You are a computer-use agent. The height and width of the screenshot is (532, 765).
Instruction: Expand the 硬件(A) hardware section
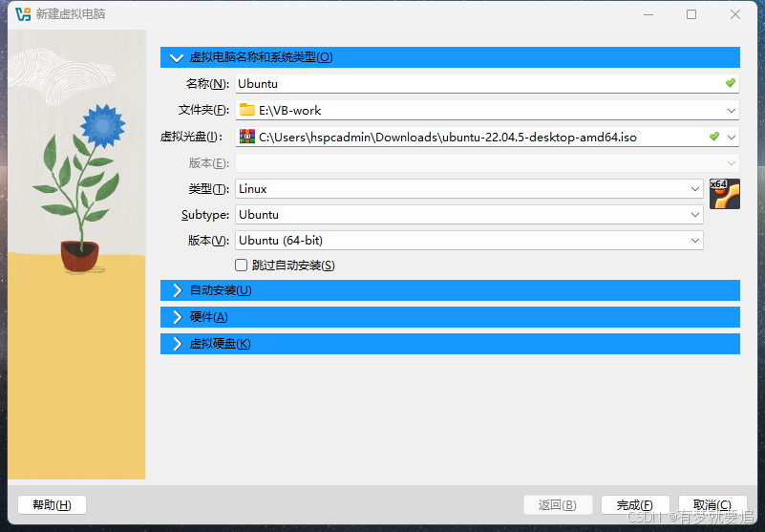[450, 317]
